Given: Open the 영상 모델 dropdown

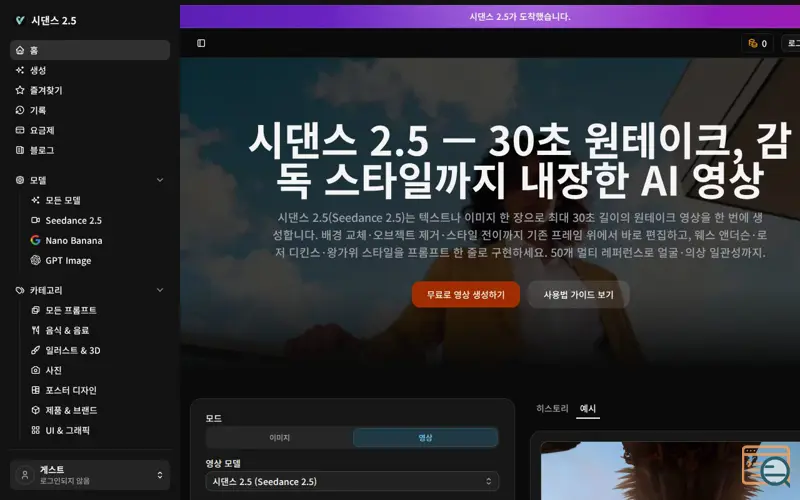Looking at the screenshot, I should coord(352,481).
